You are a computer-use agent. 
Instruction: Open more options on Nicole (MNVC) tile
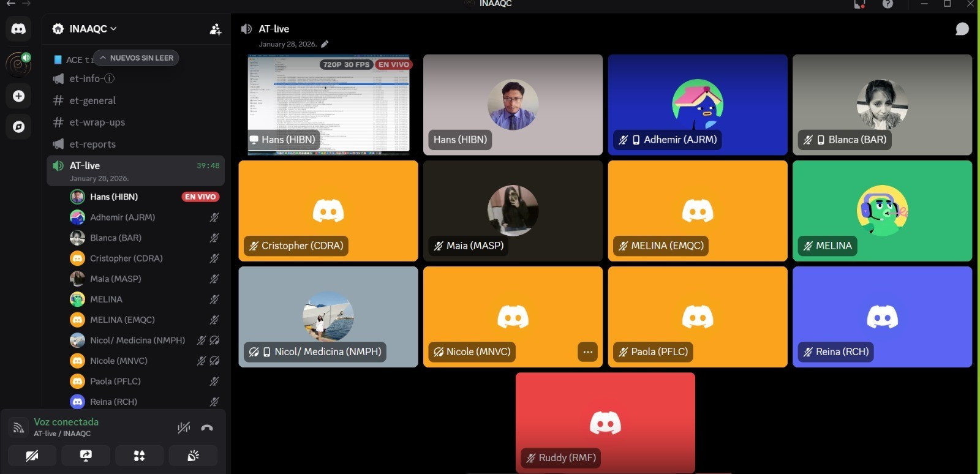click(587, 352)
